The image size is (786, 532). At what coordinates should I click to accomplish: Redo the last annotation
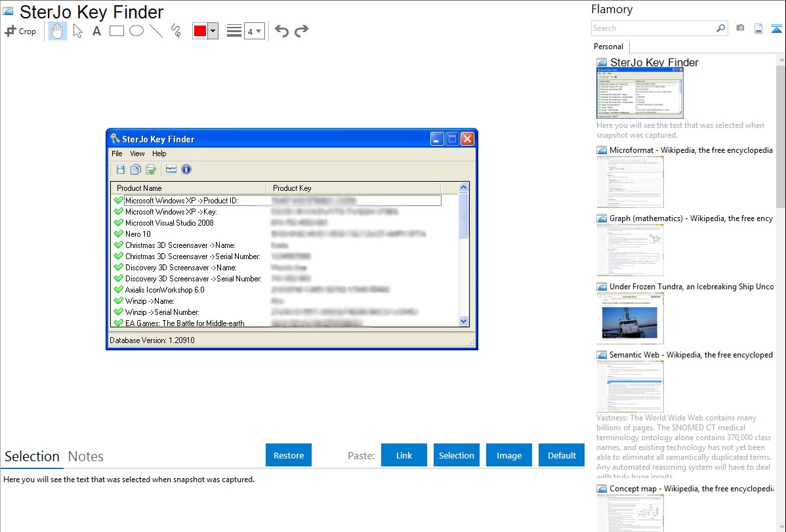[301, 31]
